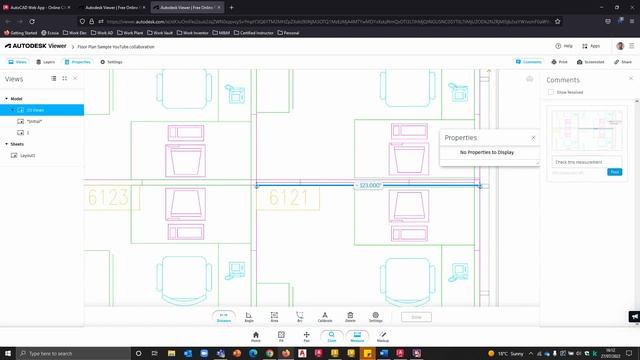Select the highlighted 2D Views row
Viewport: 640px width, 360px height.
tap(42, 110)
